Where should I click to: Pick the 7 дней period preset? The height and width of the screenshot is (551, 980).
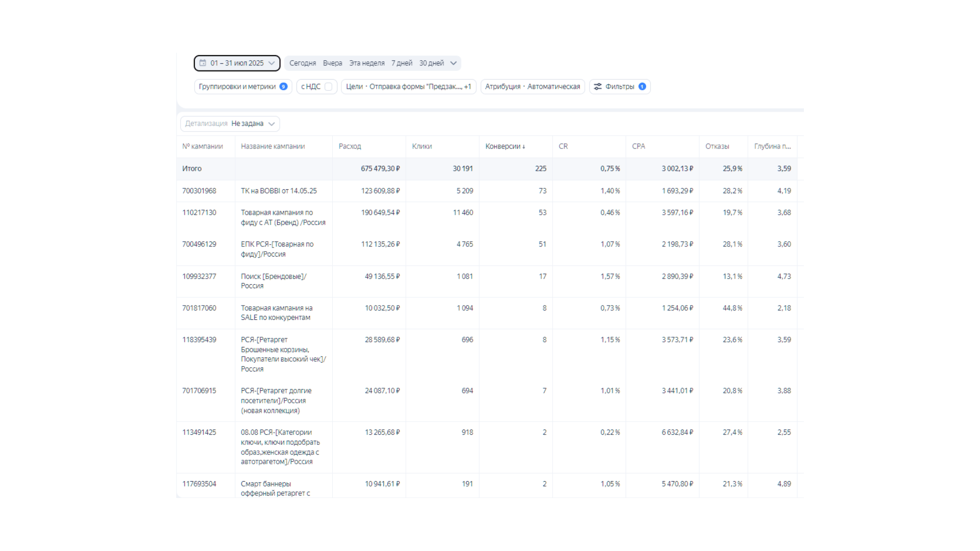pyautogui.click(x=402, y=63)
